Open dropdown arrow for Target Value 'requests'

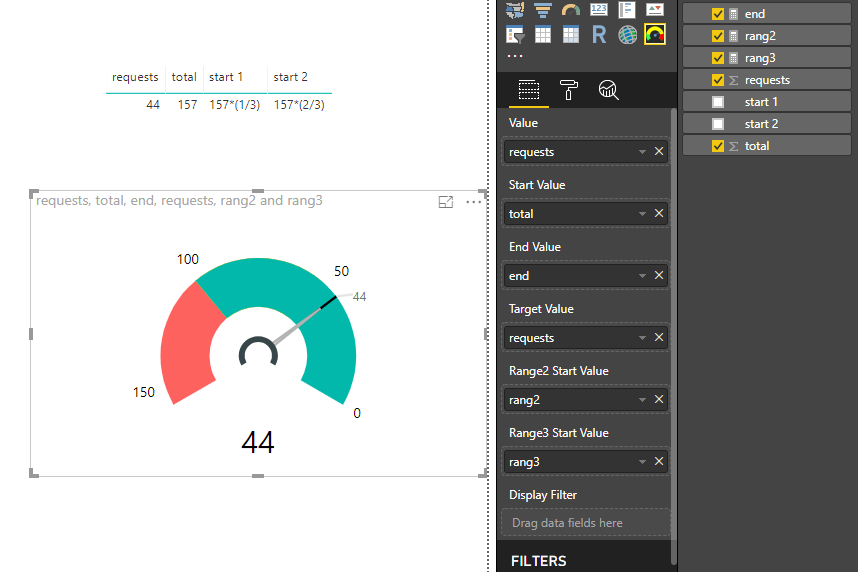642,338
